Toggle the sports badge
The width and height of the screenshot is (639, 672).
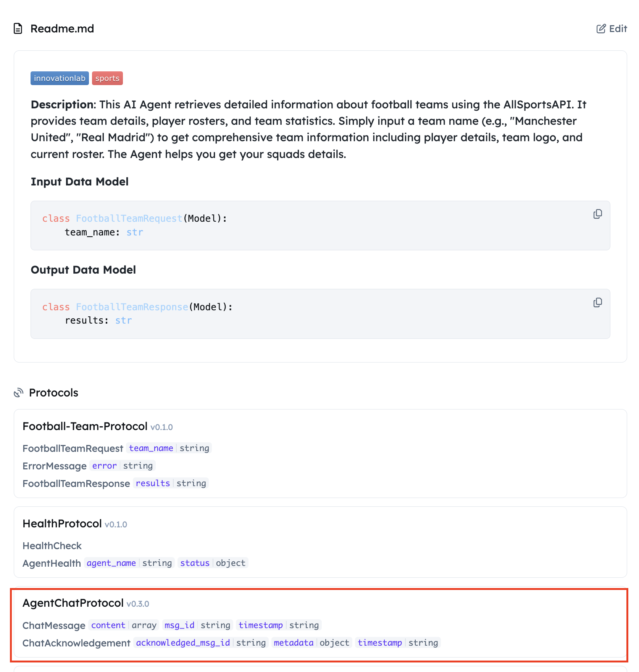pos(107,78)
